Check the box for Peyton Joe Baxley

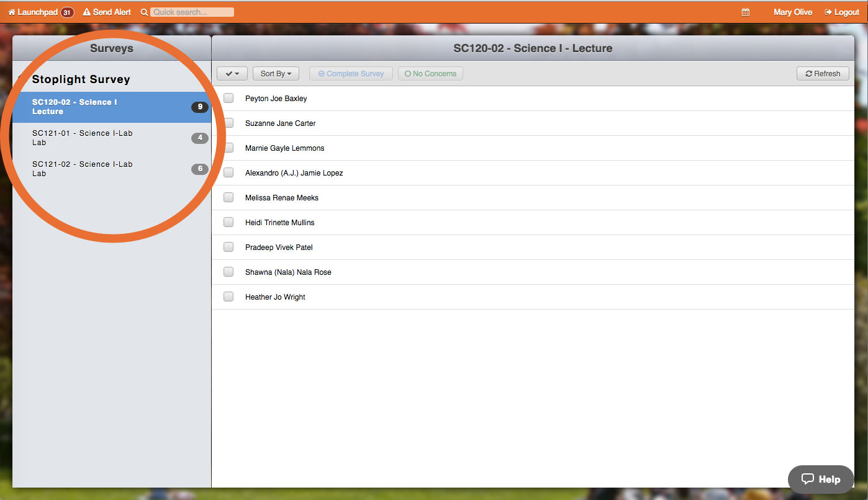tap(228, 98)
